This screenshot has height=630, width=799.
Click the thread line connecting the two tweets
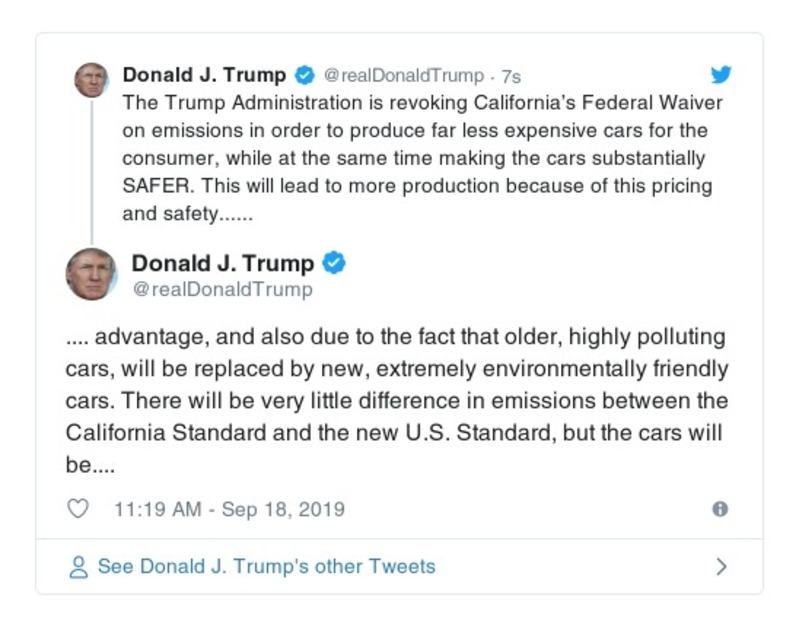91,170
